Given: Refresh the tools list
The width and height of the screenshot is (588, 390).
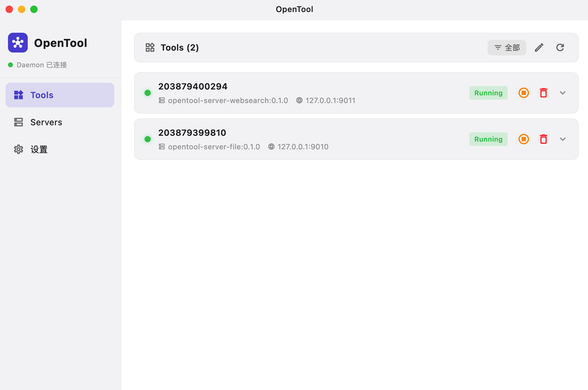Looking at the screenshot, I should (560, 48).
